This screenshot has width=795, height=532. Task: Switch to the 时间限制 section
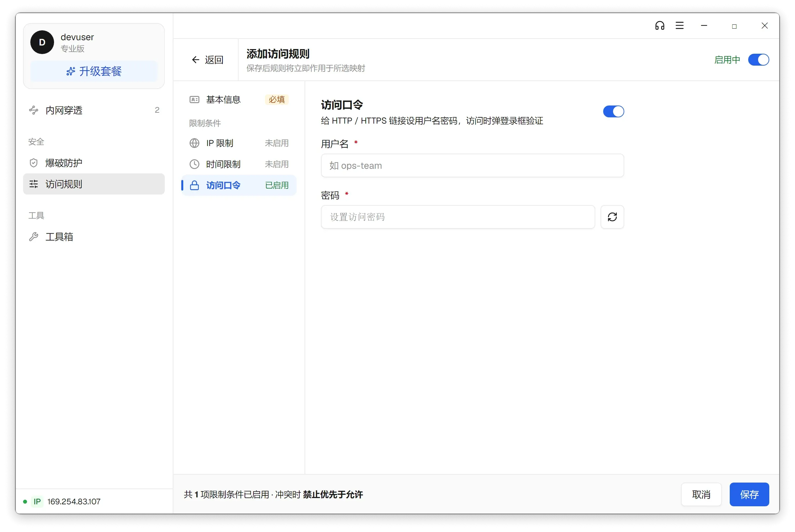tap(239, 164)
